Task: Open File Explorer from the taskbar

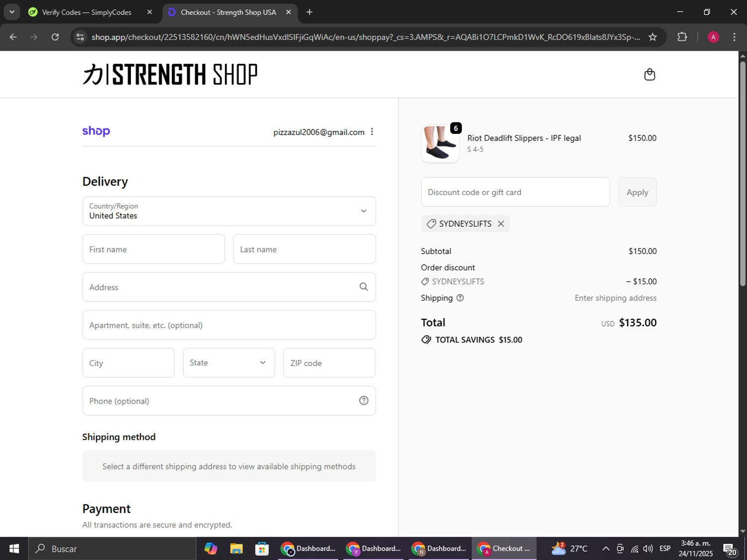Action: (x=236, y=549)
